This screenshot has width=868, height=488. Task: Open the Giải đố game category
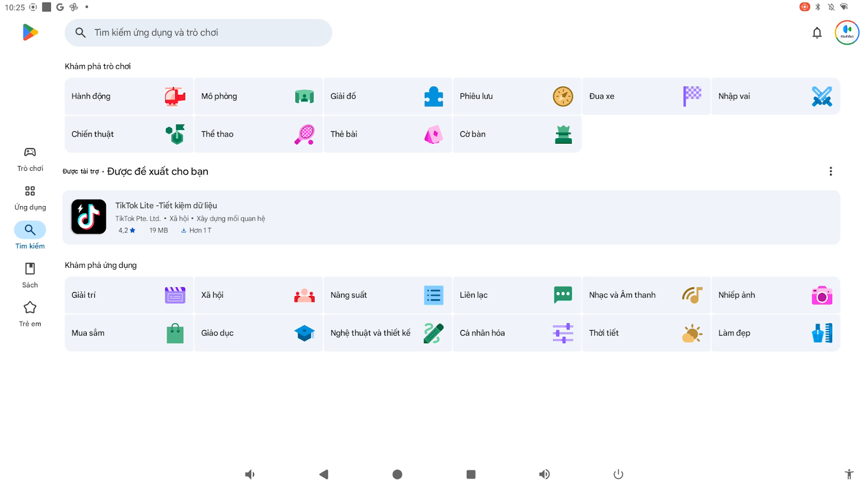click(x=387, y=97)
